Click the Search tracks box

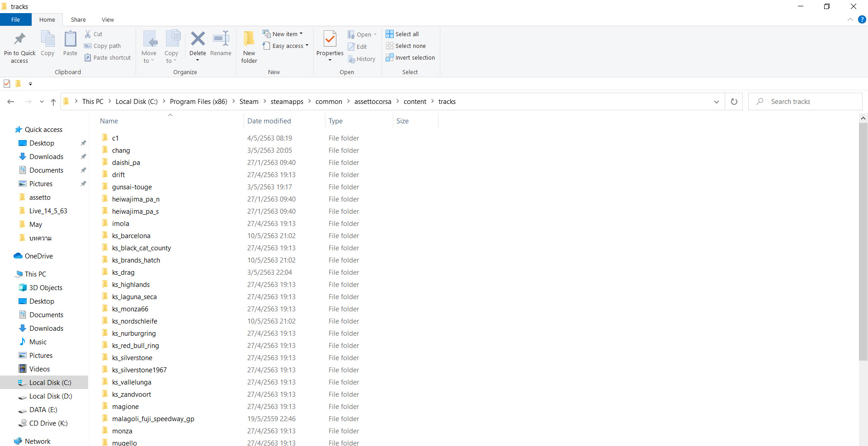(806, 102)
